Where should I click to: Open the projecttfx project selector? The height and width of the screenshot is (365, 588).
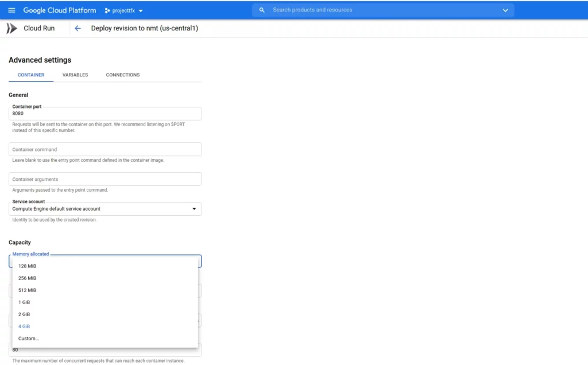pos(124,10)
